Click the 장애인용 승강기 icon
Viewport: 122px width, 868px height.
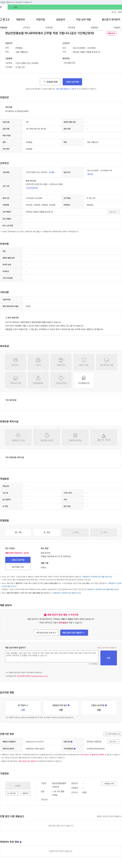[x=47, y=437]
